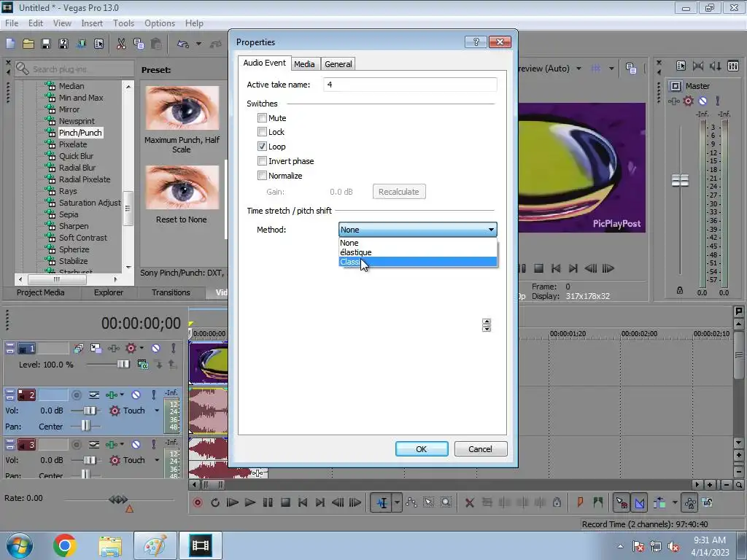Image resolution: width=747 pixels, height=560 pixels.
Task: Select the Envelope Edit tool icon
Action: click(x=411, y=502)
